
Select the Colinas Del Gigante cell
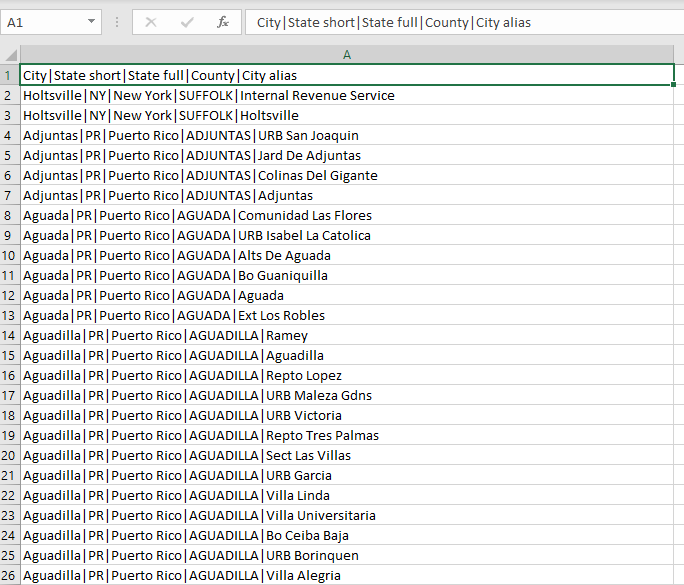pyautogui.click(x=347, y=175)
